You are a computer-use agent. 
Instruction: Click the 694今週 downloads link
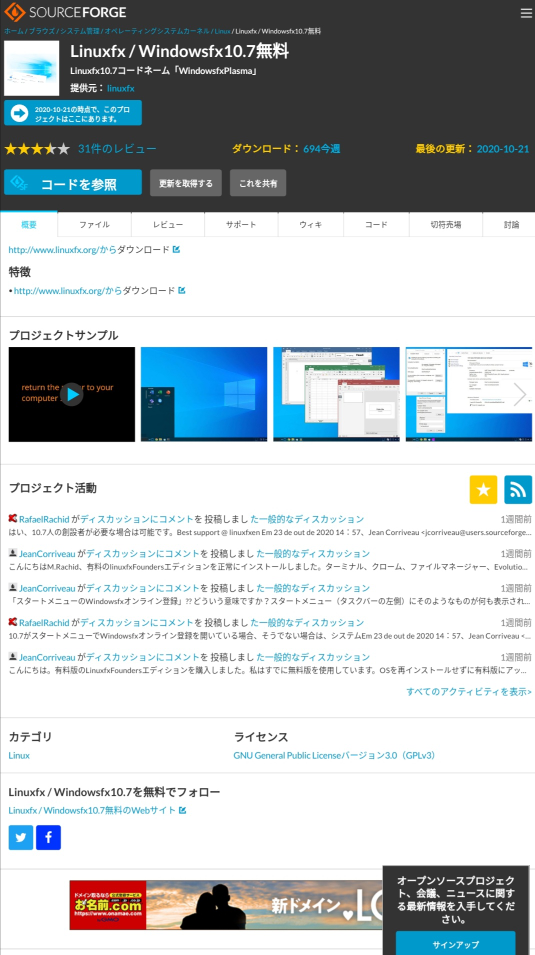coord(322,149)
